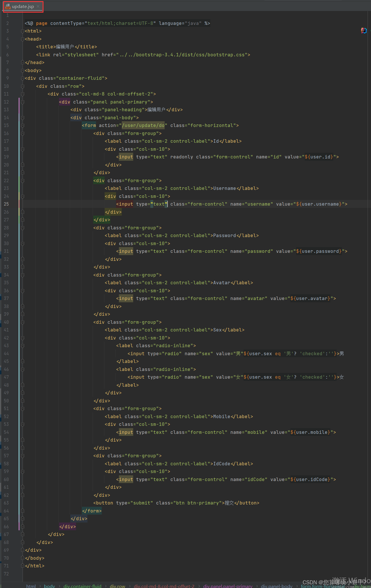Click the div.row breadcrumb item
Image resolution: width=371 pixels, height=588 pixels.
(x=117, y=586)
